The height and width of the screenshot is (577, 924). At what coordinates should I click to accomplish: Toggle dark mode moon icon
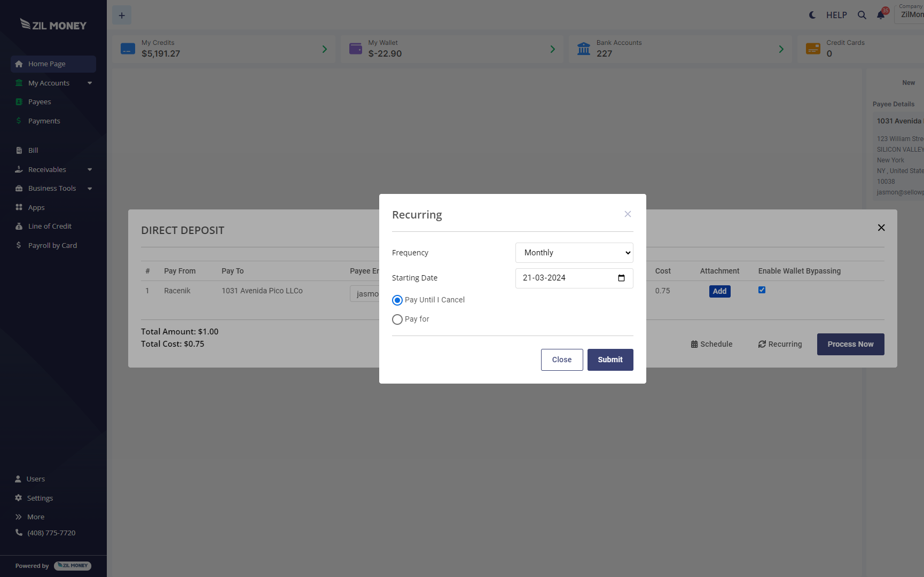(812, 15)
